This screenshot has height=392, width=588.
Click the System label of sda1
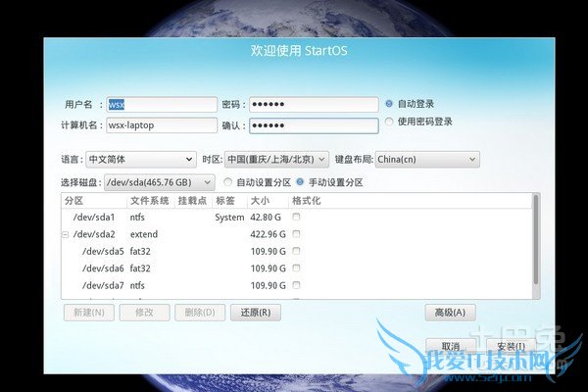pos(229,218)
